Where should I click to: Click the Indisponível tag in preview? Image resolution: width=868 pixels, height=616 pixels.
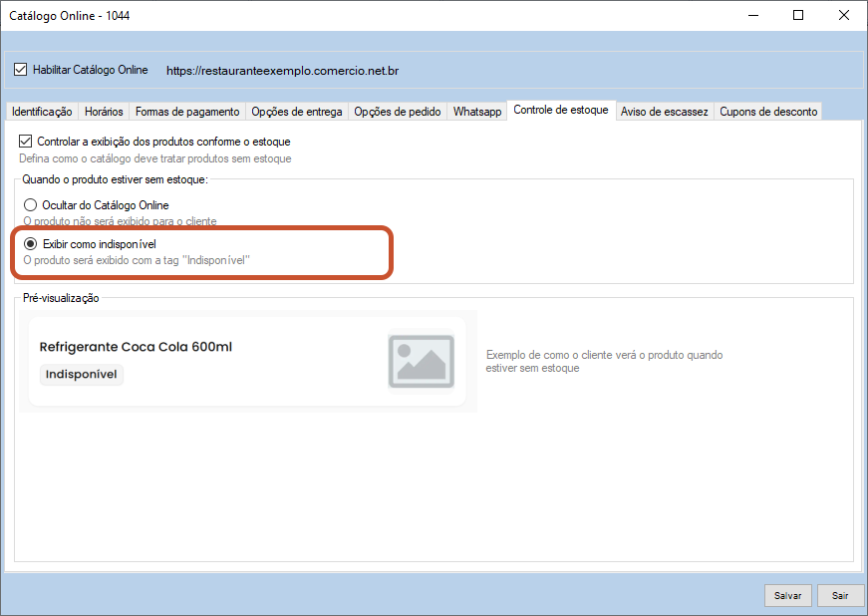click(82, 375)
